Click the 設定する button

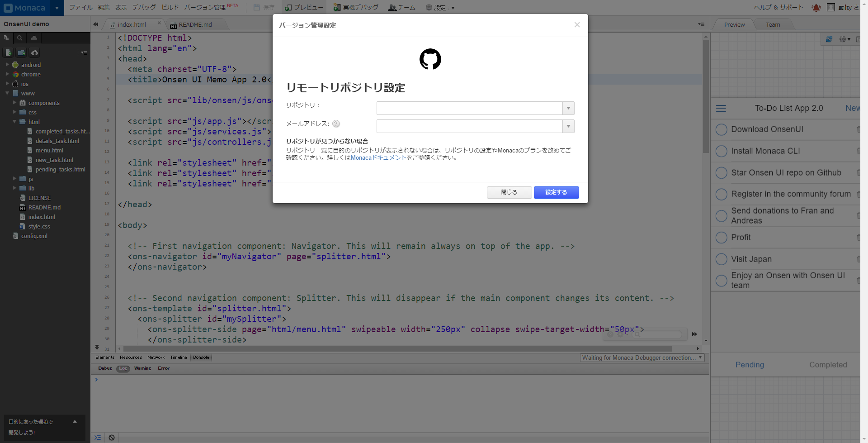click(556, 192)
